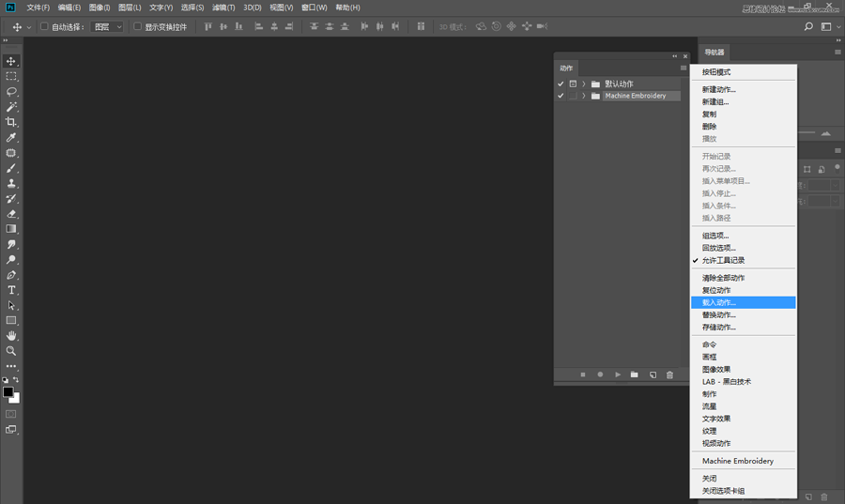Click the foreground color swatch
The height and width of the screenshot is (504, 845).
click(x=8, y=392)
